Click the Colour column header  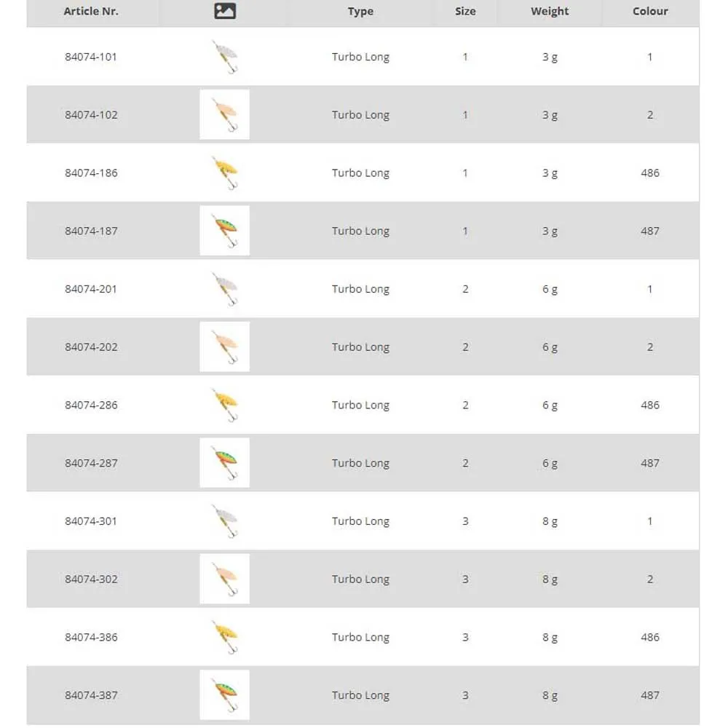click(650, 11)
